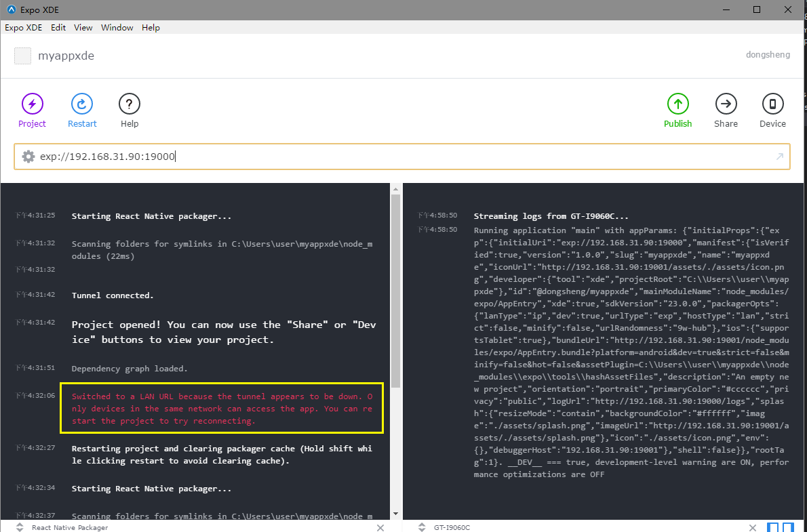Select the 'Dependency graph loaded.' log line

pos(130,369)
